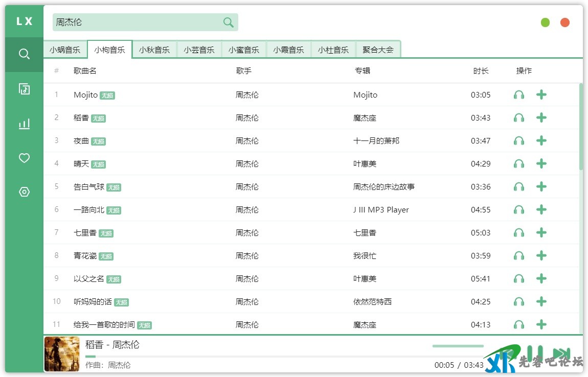
Task: Add 七里香 to list with plus icon
Action: [541, 232]
